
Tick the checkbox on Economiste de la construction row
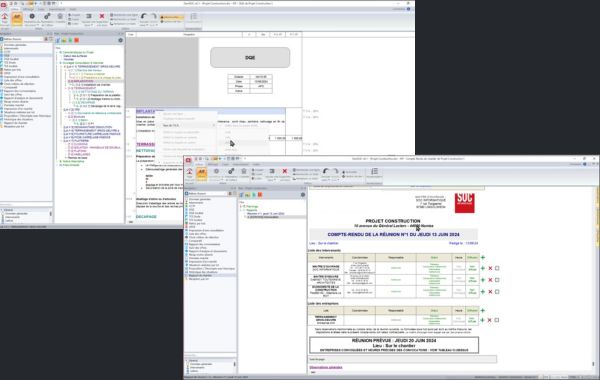pos(497,292)
